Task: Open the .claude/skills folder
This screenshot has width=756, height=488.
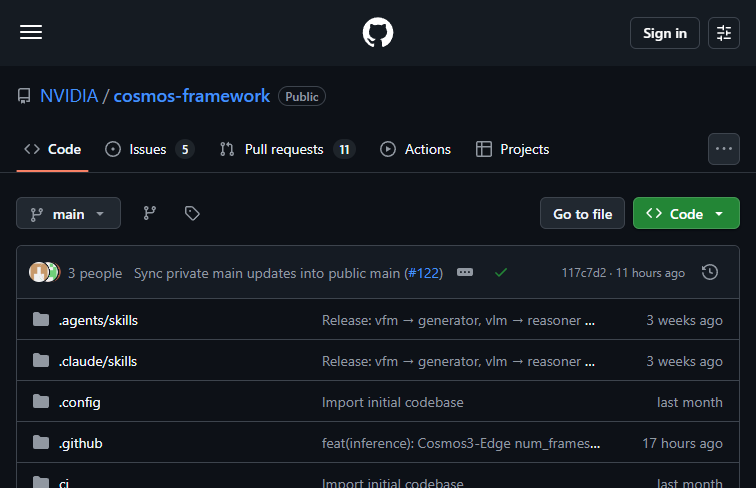Action: [98, 361]
